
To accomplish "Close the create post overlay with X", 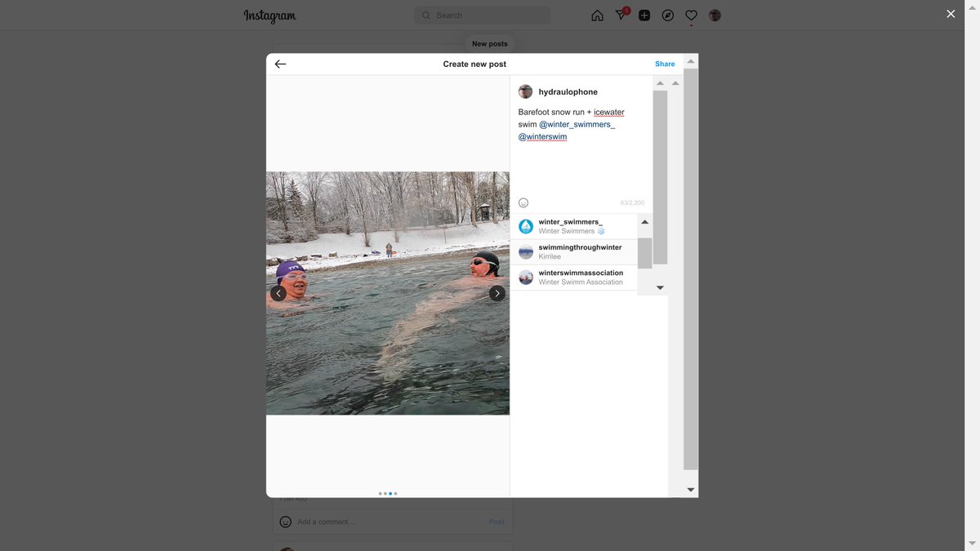I will [x=951, y=14].
